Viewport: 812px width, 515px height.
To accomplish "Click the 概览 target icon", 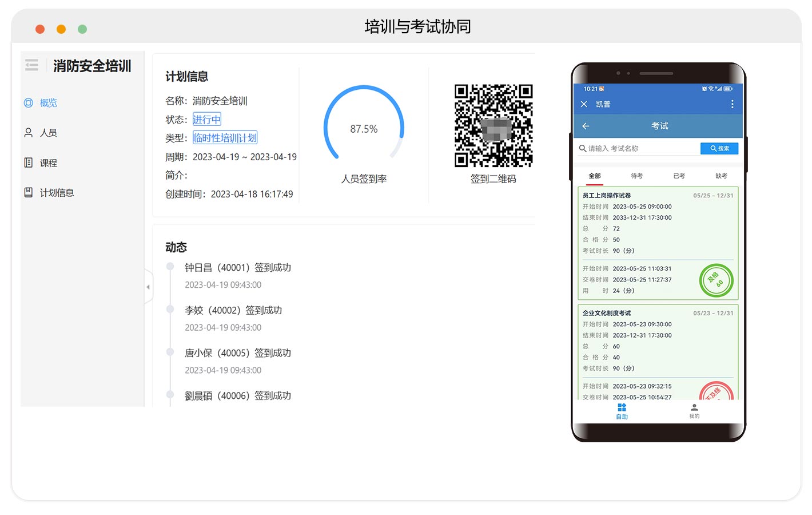I will click(x=29, y=103).
